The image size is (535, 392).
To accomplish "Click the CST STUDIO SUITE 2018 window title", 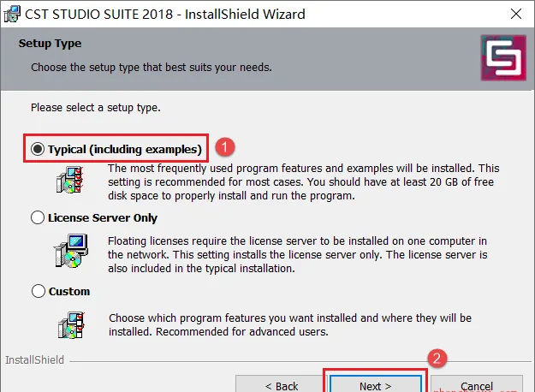I will (x=165, y=14).
